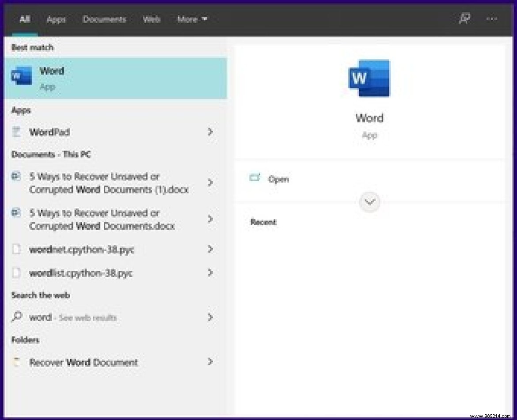
Task: Select the WordPad app icon
Action: click(x=16, y=132)
